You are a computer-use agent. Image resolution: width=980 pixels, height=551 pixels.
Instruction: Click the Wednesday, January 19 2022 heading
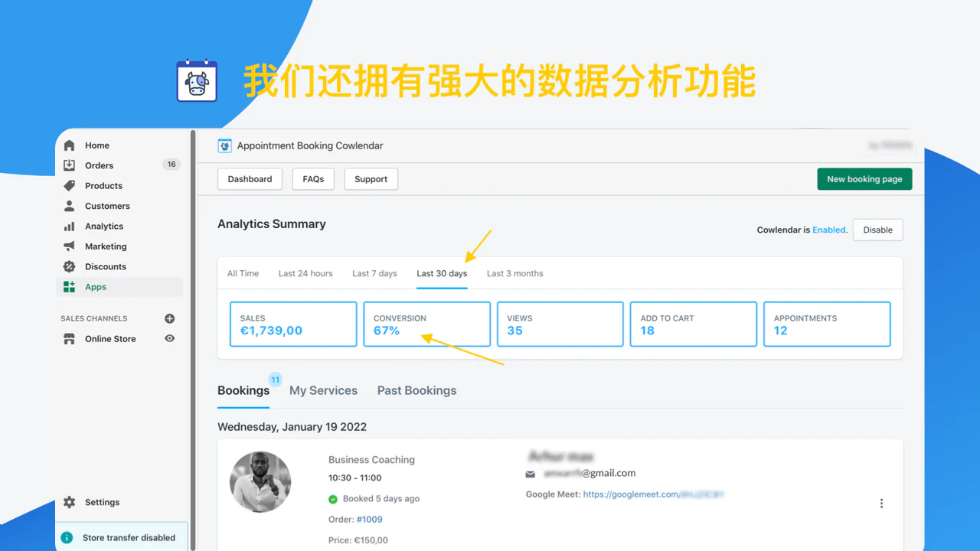coord(292,427)
